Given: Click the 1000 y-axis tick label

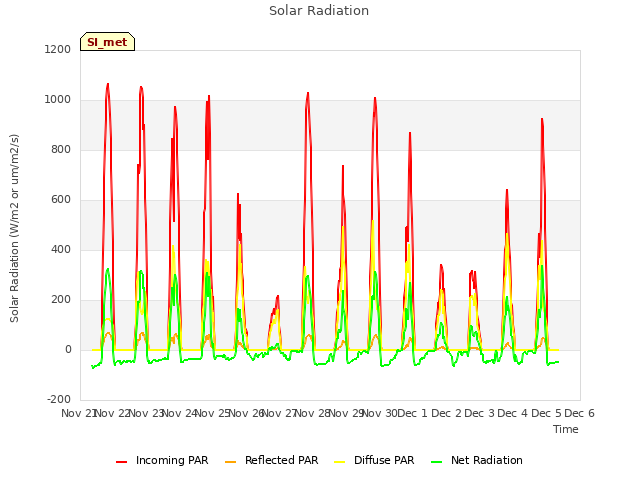Looking at the screenshot, I should [58, 100].
